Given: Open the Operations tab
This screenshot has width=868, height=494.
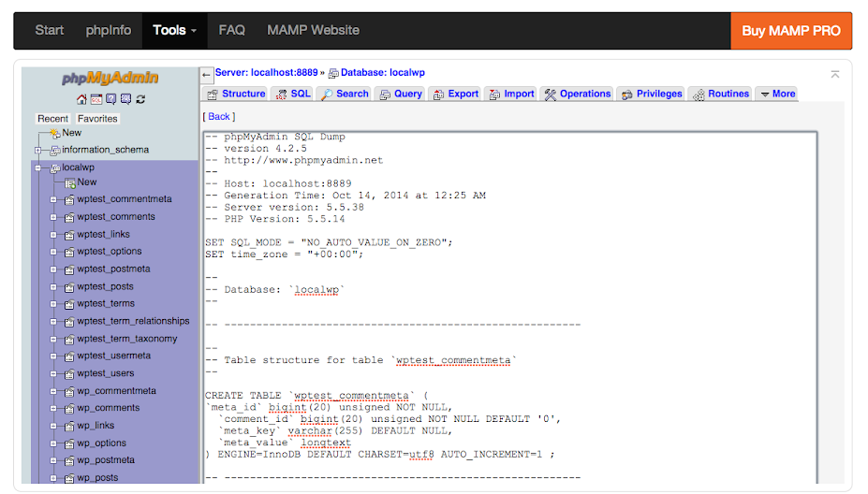Looking at the screenshot, I should tap(578, 94).
